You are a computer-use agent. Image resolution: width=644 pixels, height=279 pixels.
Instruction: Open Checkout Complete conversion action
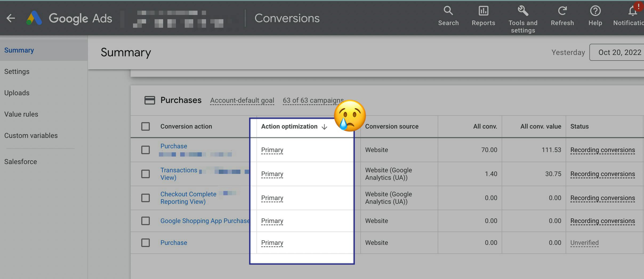point(188,198)
